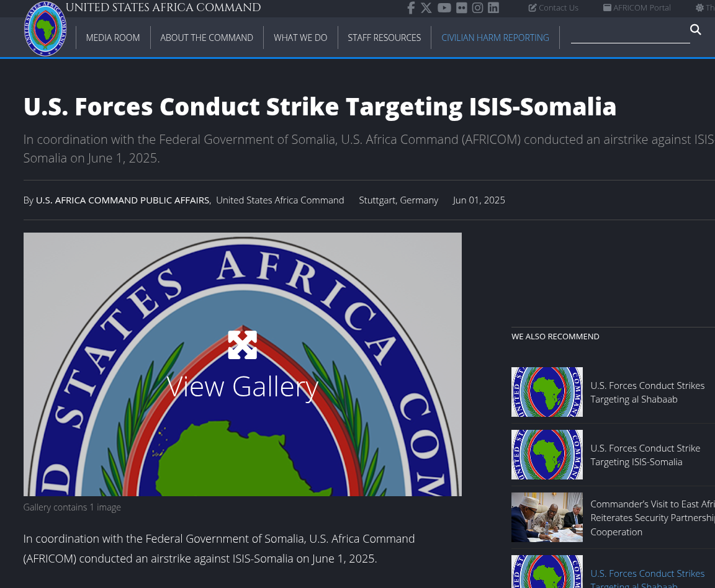Open the What We Do menu

tap(300, 38)
